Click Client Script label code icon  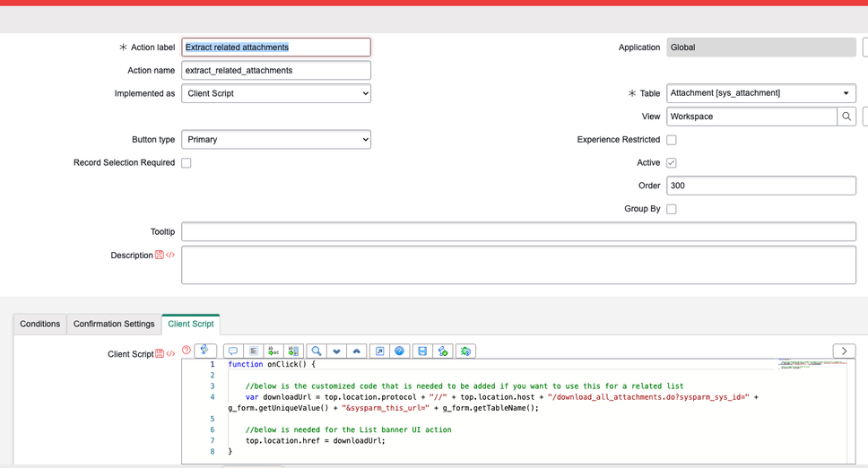tap(170, 353)
